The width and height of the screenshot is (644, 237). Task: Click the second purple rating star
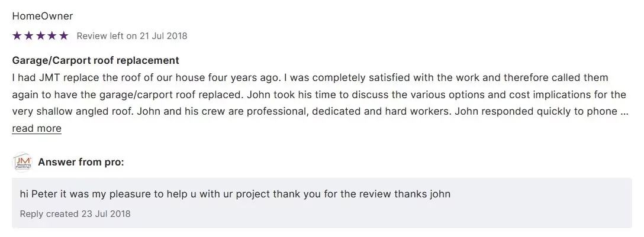pos(28,36)
